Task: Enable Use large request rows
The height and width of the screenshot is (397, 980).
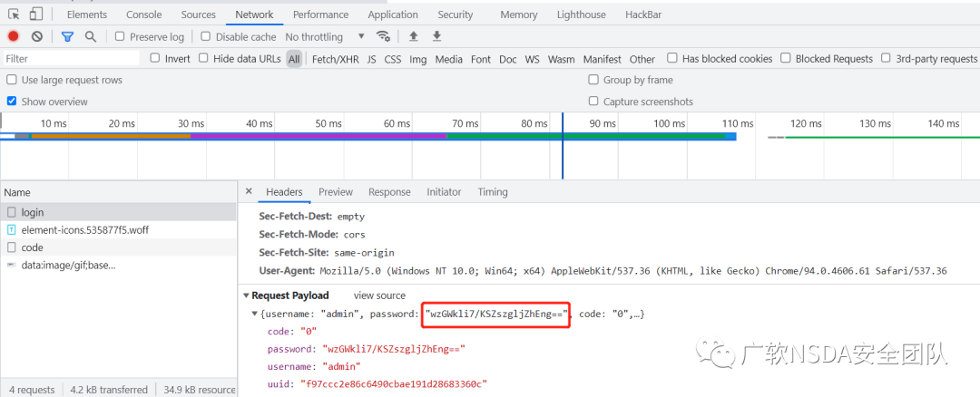Action: 11,79
